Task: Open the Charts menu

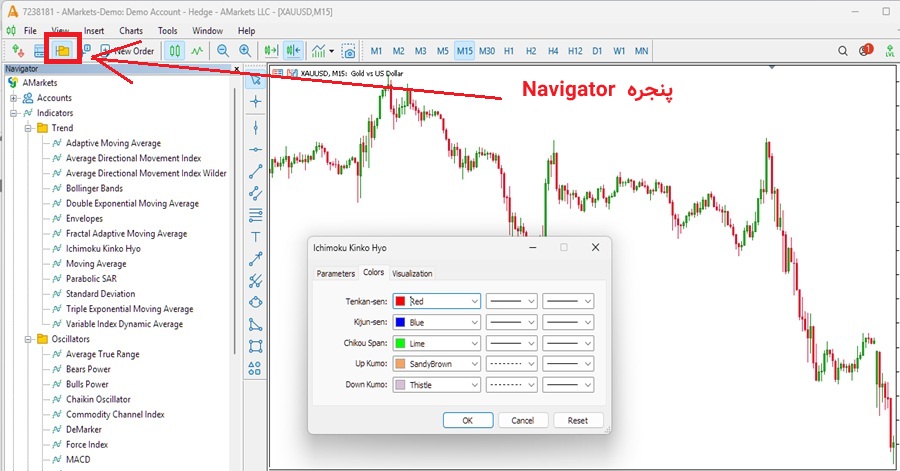Action: (131, 31)
